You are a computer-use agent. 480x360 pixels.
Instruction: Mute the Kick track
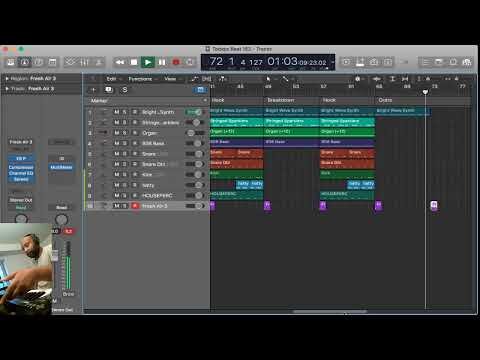click(x=116, y=175)
